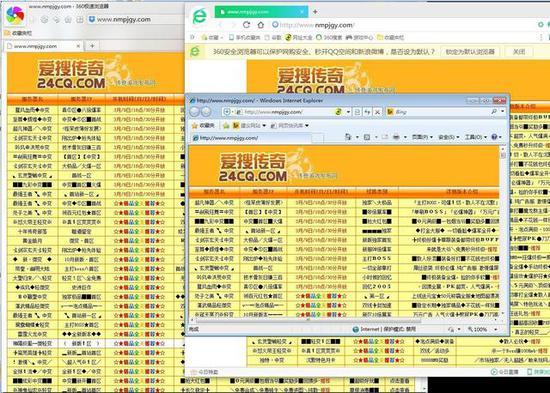Click the 360 secure browser address bar
Screen dimensions: 550x393
click(x=403, y=25)
